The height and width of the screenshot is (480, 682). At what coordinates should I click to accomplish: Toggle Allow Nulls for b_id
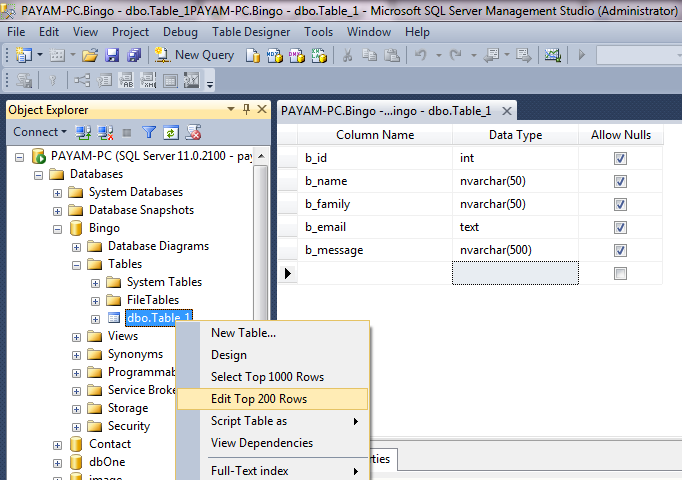[x=620, y=158]
